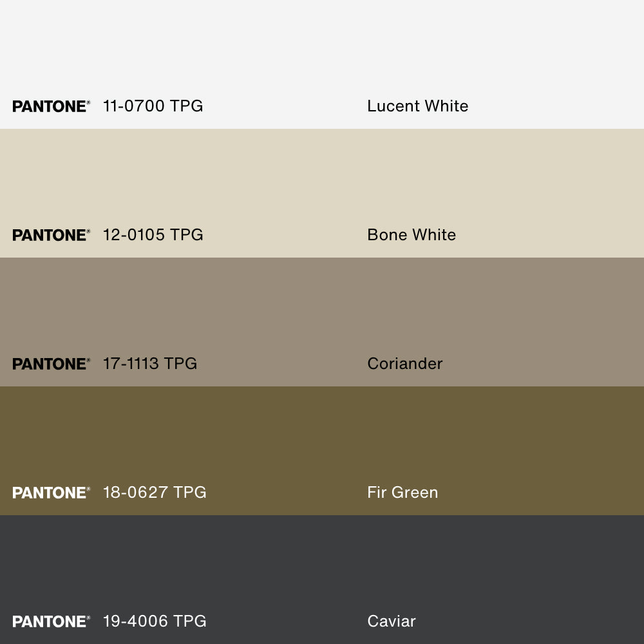Click the "Fir Green" color name

[x=402, y=493]
